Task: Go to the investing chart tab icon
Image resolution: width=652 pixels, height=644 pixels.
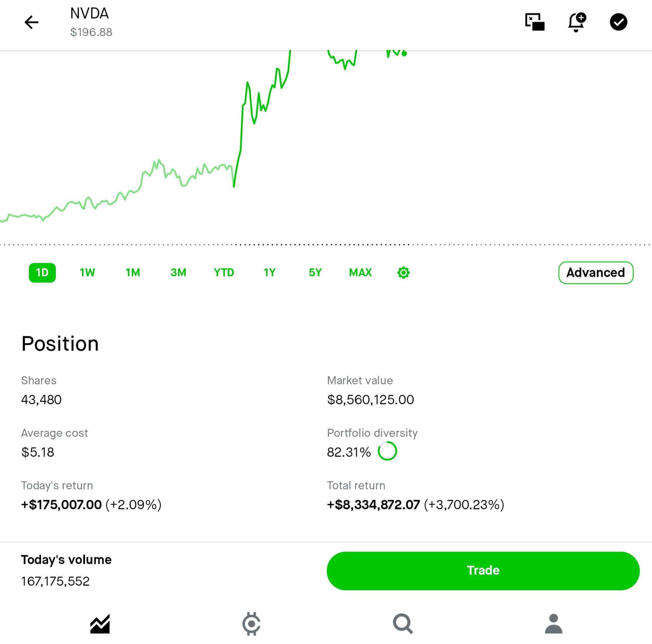Action: (100, 624)
